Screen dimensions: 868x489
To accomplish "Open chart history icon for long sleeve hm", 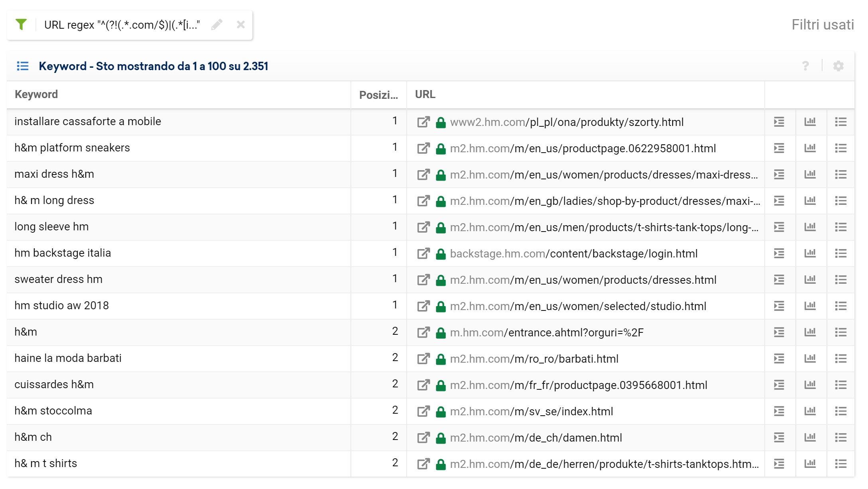I will click(x=810, y=227).
